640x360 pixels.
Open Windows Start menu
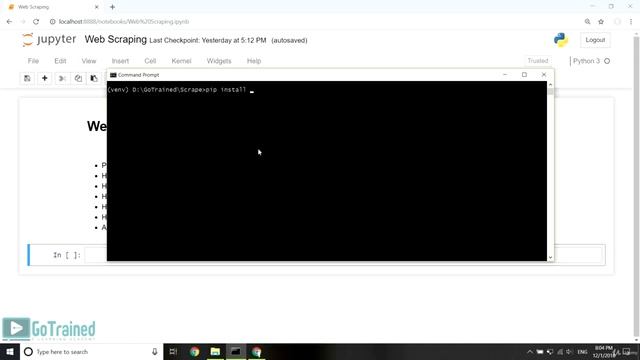(10, 351)
